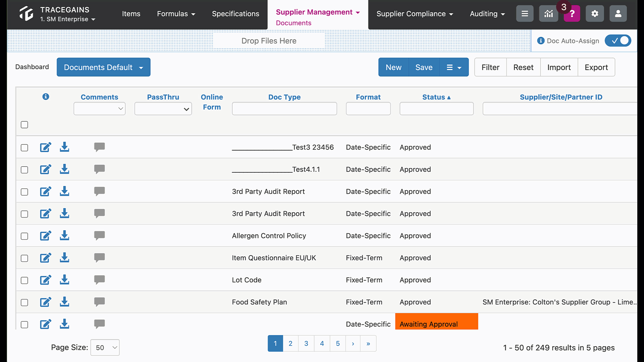Open the hamburger list menu icon in header
This screenshot has height=362, width=644.
click(525, 14)
